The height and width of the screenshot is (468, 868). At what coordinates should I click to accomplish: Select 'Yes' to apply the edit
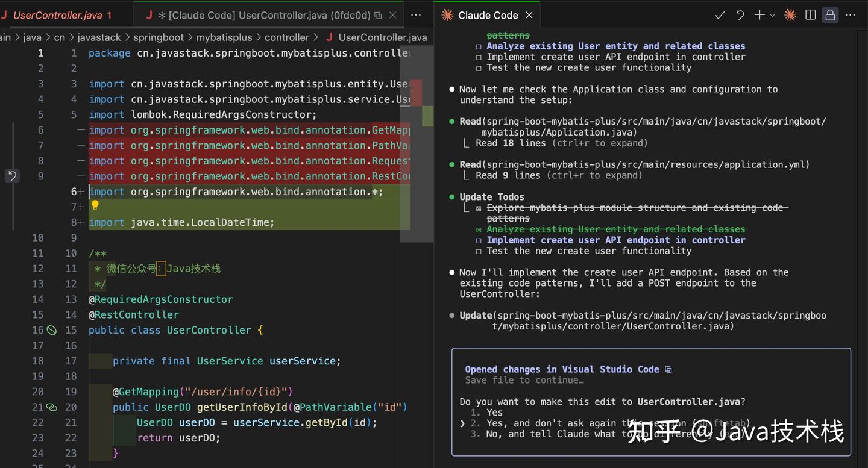(x=493, y=412)
